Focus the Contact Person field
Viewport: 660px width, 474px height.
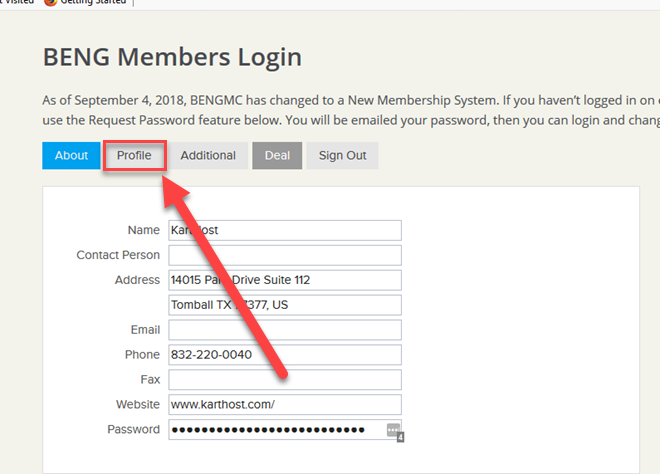pyautogui.click(x=285, y=255)
